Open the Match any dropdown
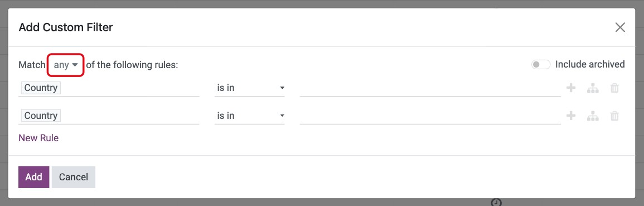 tap(66, 65)
